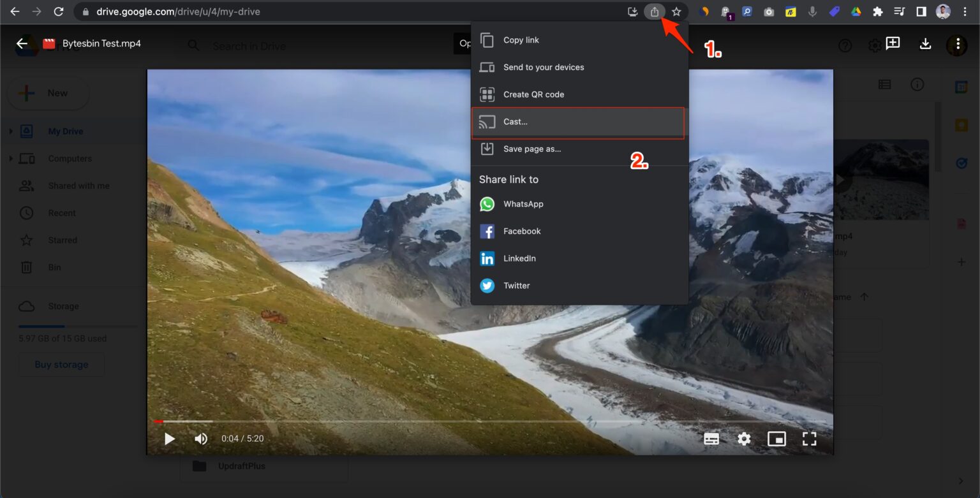Open Google Tasks in the side panel
The image size is (980, 498).
961,163
